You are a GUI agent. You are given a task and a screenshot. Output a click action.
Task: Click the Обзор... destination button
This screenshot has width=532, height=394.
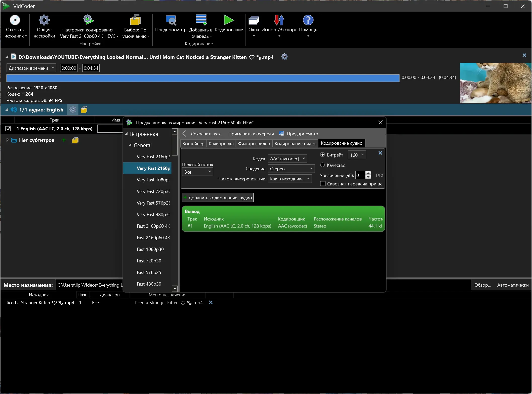tap(482, 285)
